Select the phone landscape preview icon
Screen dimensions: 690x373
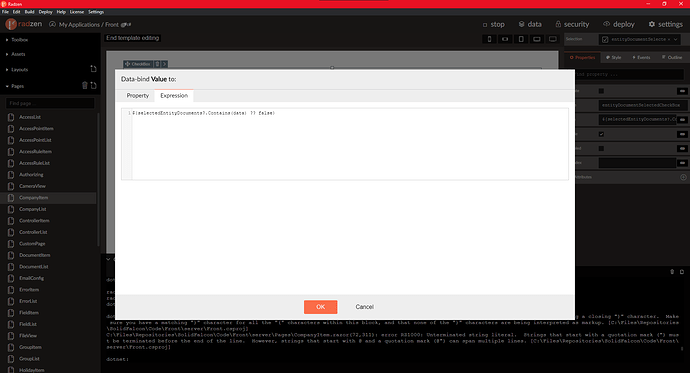pyautogui.click(x=505, y=39)
